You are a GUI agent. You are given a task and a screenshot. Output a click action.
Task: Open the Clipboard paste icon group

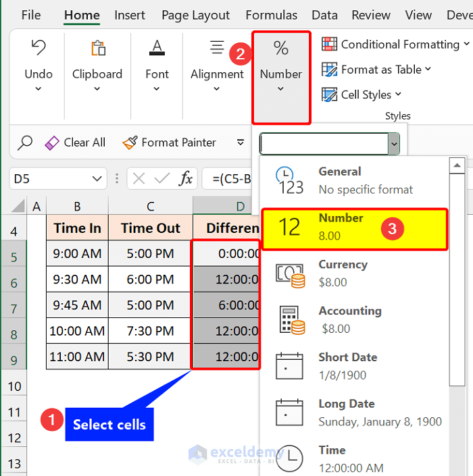[98, 48]
